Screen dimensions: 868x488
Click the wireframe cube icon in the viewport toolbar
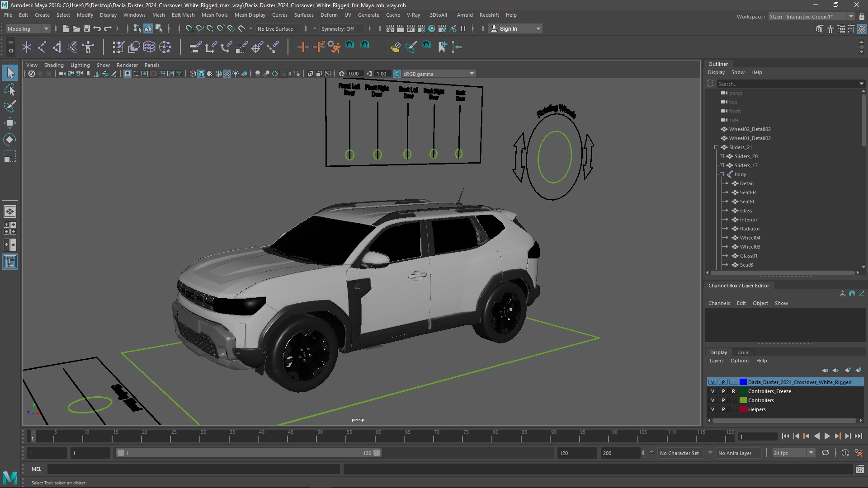[x=193, y=74]
